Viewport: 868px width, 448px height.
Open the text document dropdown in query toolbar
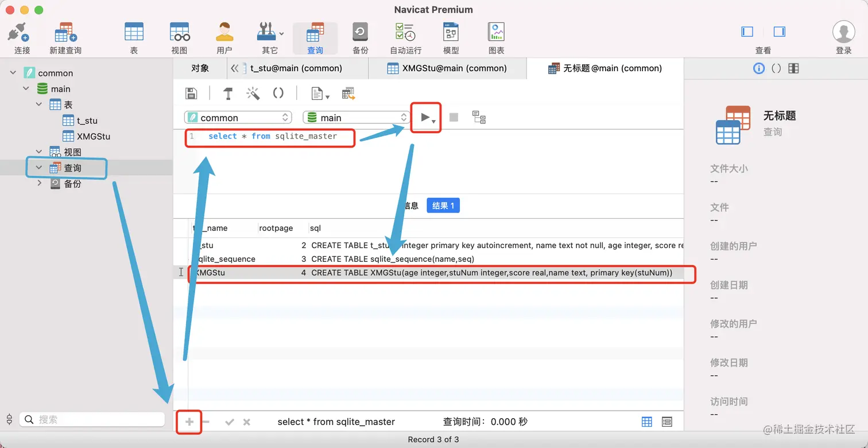tap(320, 94)
